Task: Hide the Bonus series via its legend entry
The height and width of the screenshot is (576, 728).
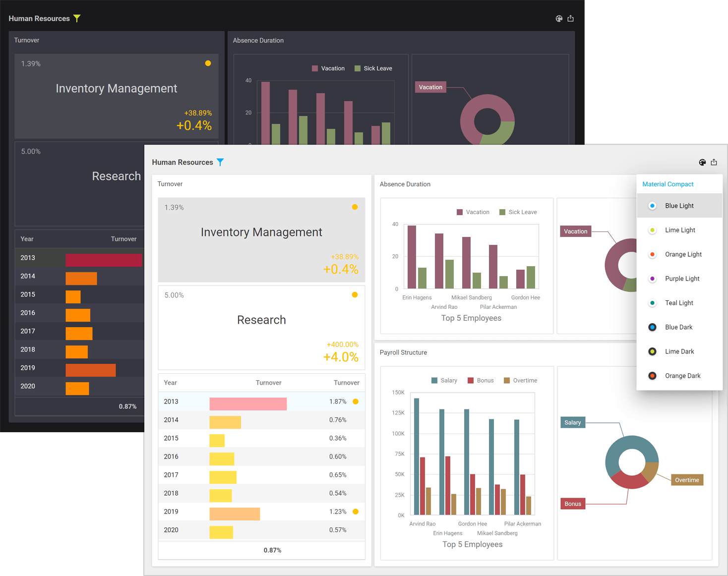Action: [480, 380]
